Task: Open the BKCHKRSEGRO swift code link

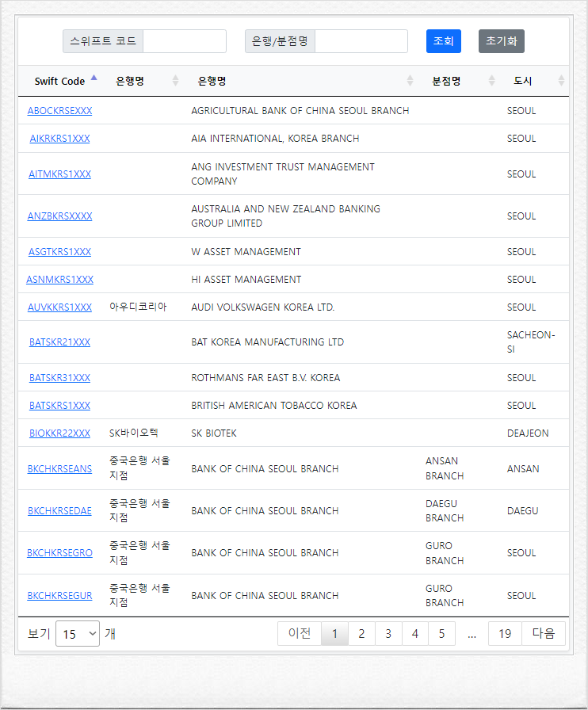Action: 59,553
